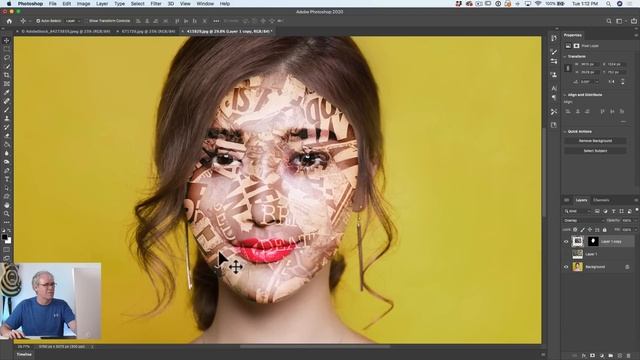The image size is (640, 360).
Task: Click the create new layer icon
Action: click(620, 356)
